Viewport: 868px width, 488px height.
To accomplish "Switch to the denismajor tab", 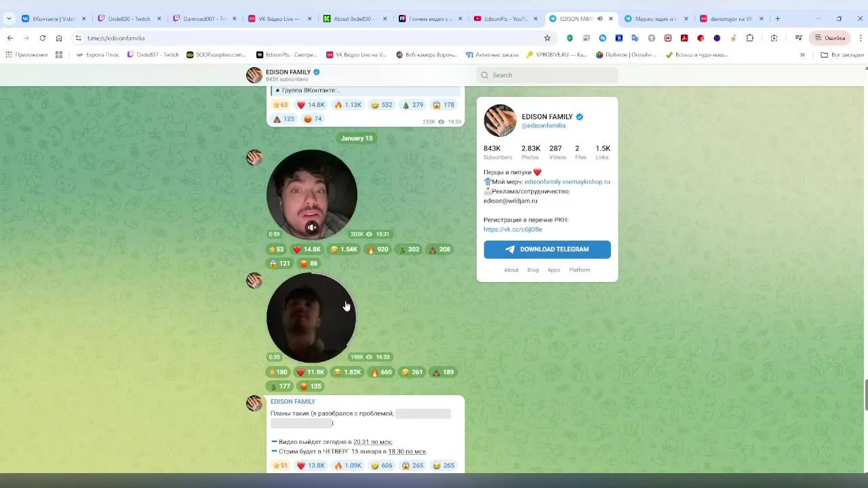I will tap(731, 19).
